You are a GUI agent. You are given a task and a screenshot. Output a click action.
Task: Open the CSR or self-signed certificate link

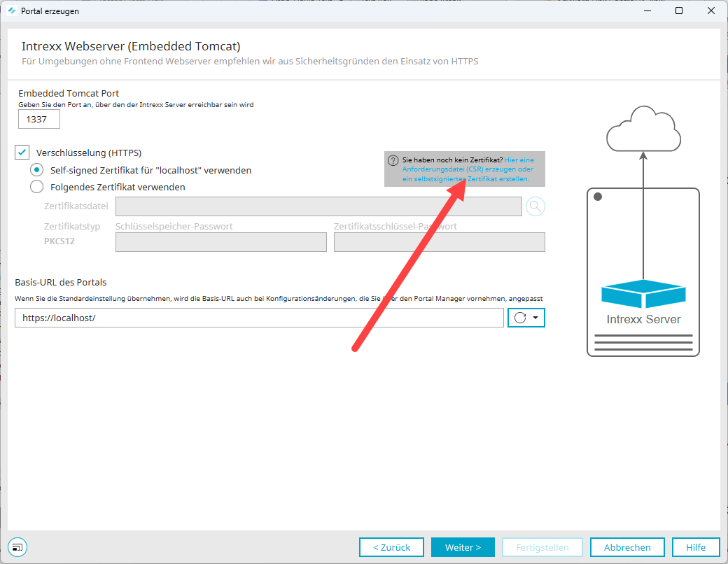468,169
